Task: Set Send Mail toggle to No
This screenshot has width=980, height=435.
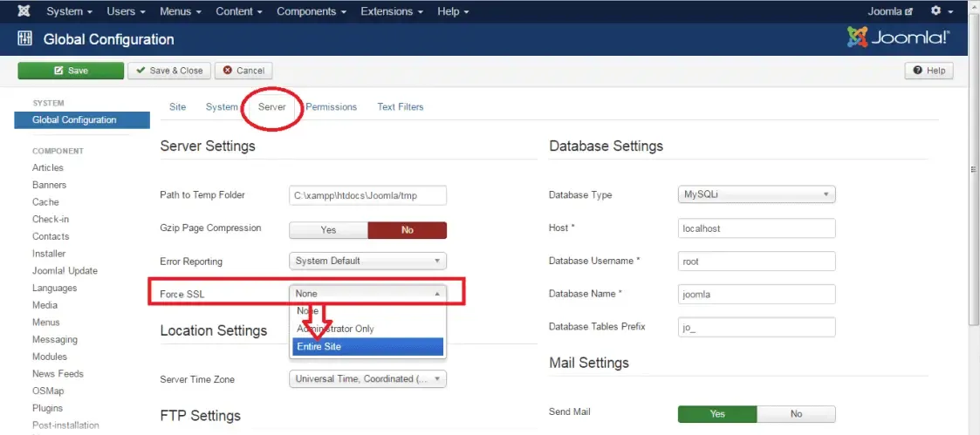Action: [x=796, y=414]
